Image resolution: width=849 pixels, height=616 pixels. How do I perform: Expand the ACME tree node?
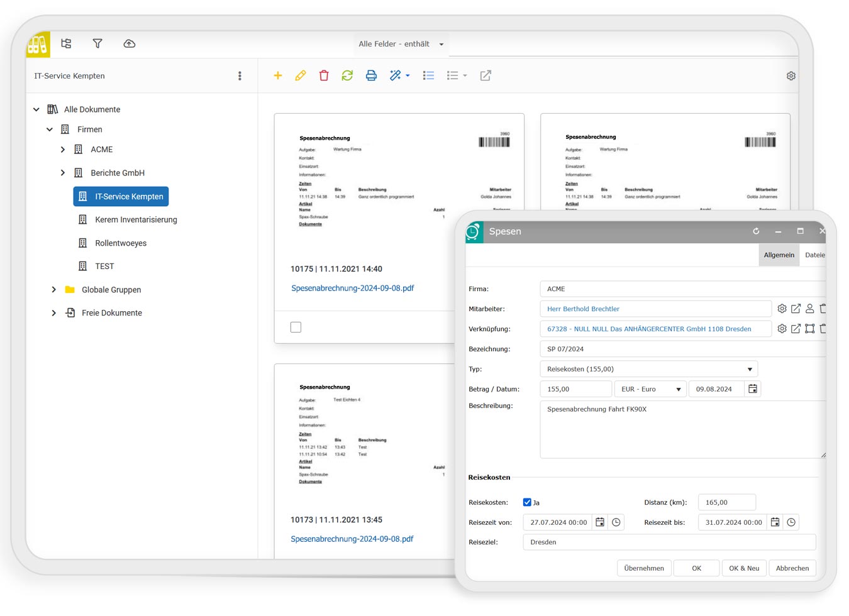pyautogui.click(x=62, y=150)
